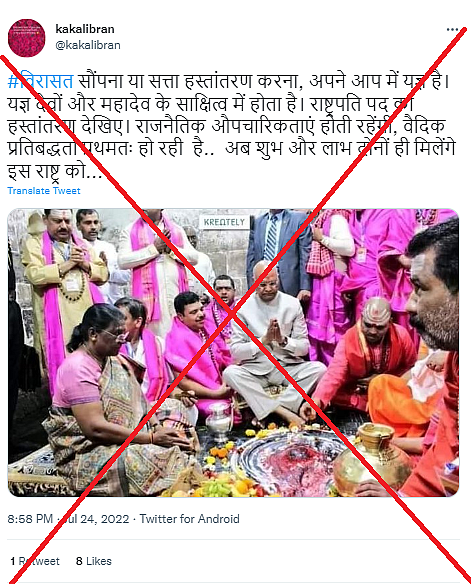Open the 8:58 PM timestamp
Viewport: 471px width, 584px height.
pyautogui.click(x=30, y=519)
